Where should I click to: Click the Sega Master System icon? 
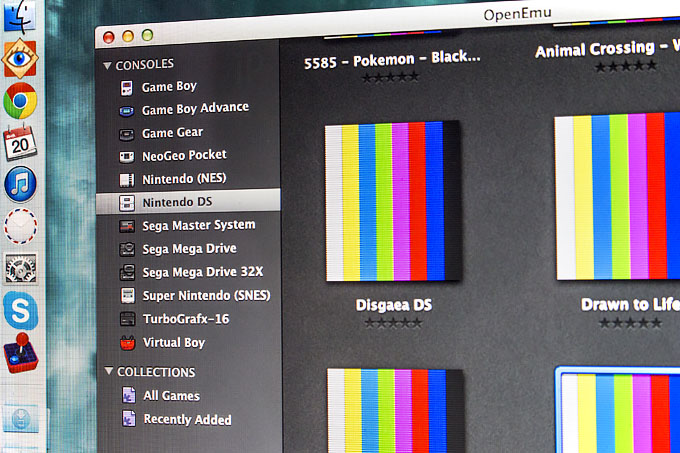coord(127,226)
